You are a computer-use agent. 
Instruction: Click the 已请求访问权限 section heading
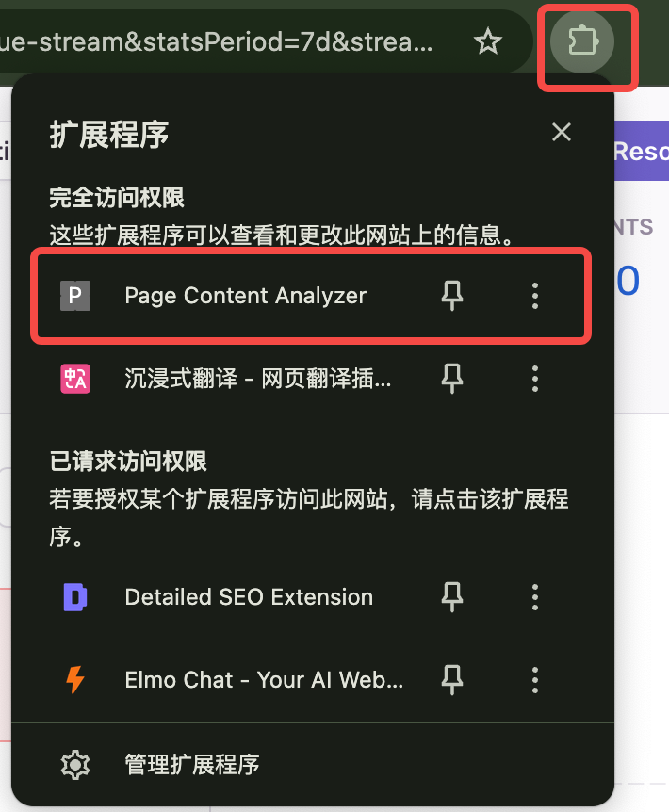128,461
